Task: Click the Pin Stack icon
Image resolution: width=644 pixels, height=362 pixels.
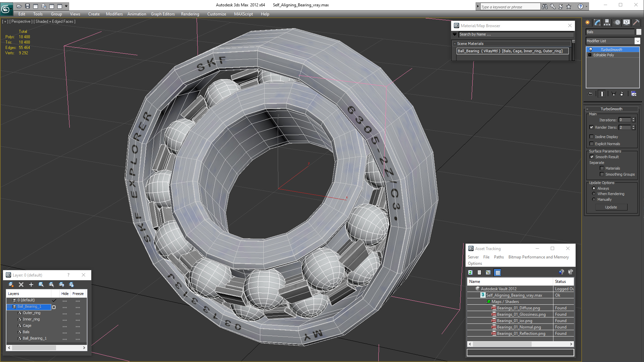Action: click(591, 94)
